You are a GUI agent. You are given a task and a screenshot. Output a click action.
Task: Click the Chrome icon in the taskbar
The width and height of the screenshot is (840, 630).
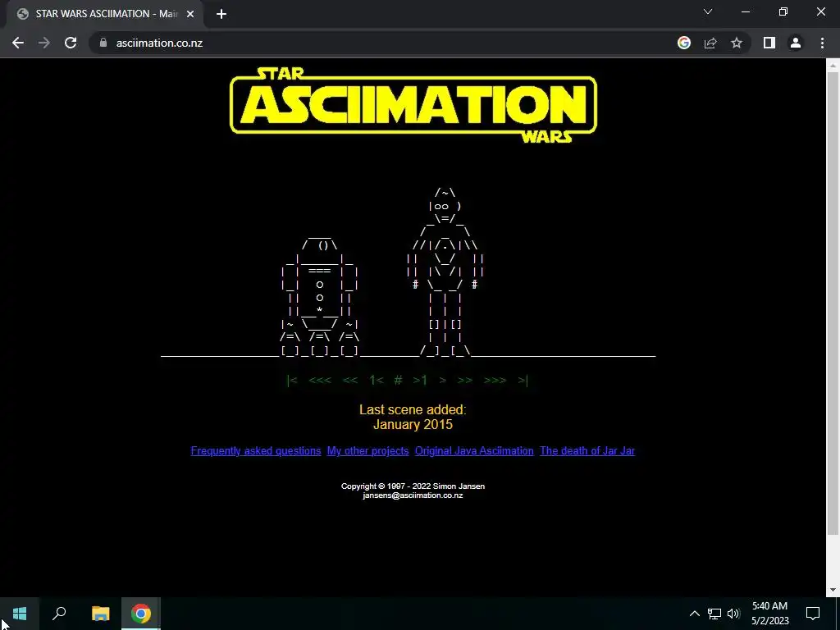pyautogui.click(x=141, y=614)
